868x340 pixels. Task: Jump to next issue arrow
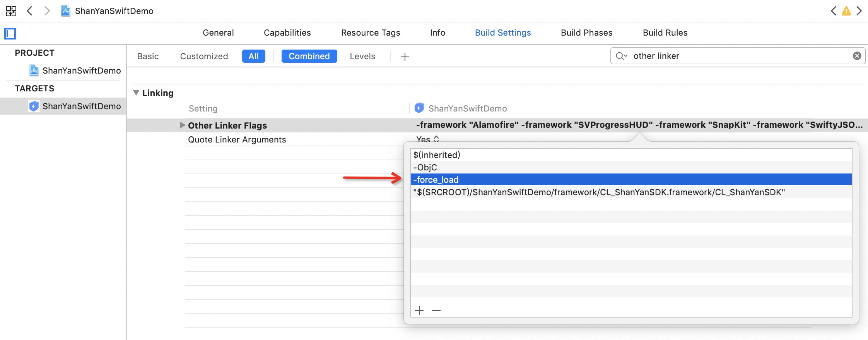pos(859,11)
